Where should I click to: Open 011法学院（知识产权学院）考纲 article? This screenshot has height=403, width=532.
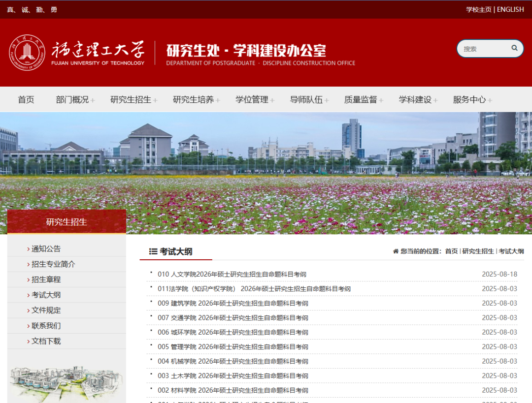coord(254,289)
